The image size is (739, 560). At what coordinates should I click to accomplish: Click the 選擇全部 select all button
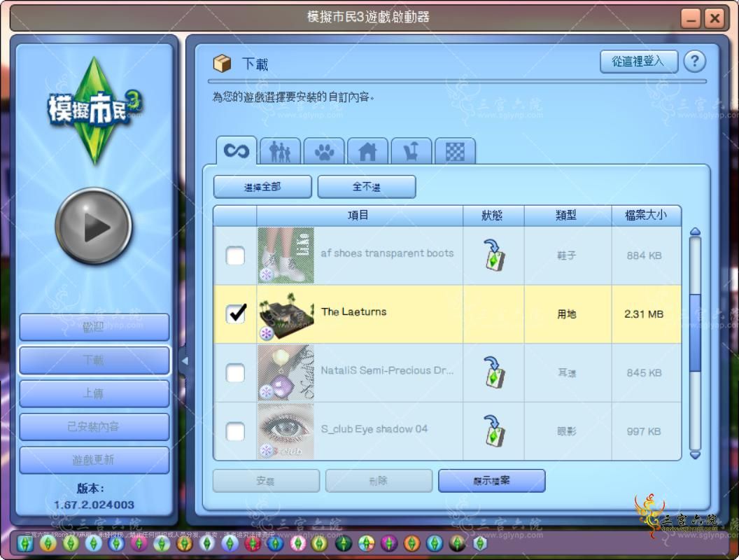262,187
